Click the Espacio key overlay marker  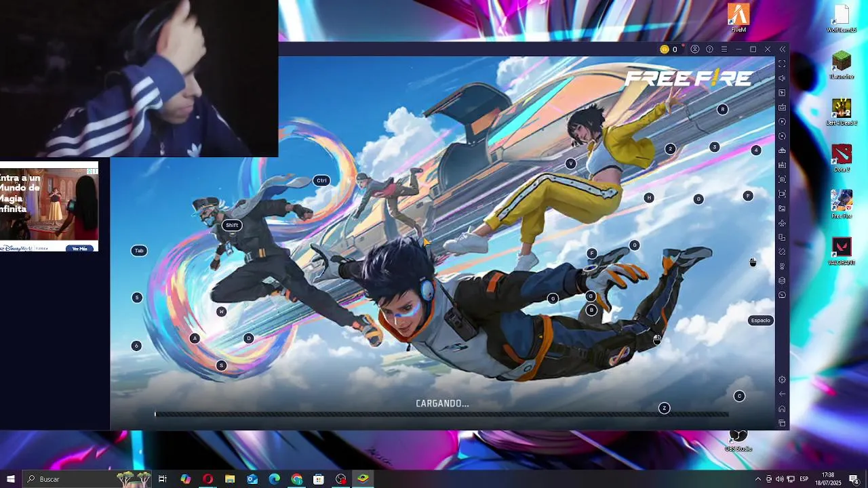pos(760,321)
